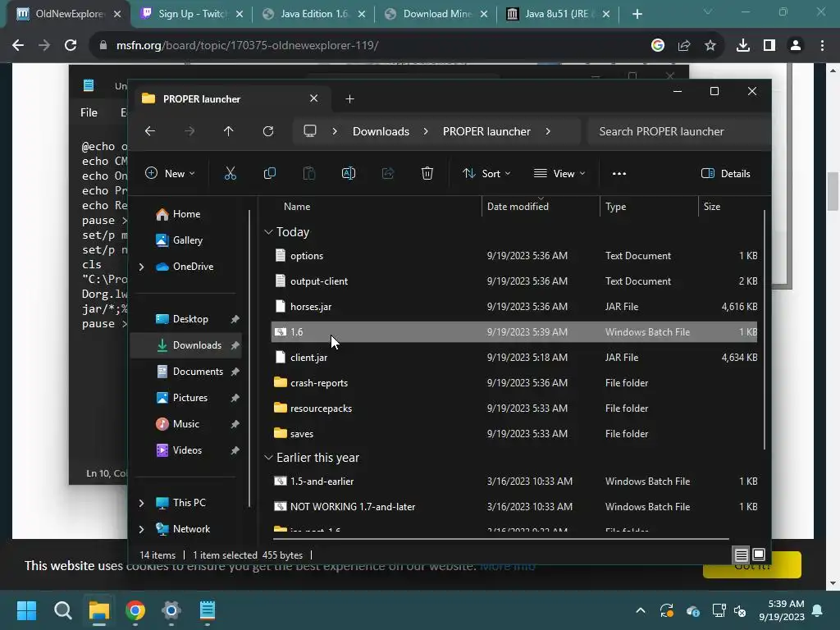Open taskbar Search
This screenshot has height=630, width=840.
62,610
